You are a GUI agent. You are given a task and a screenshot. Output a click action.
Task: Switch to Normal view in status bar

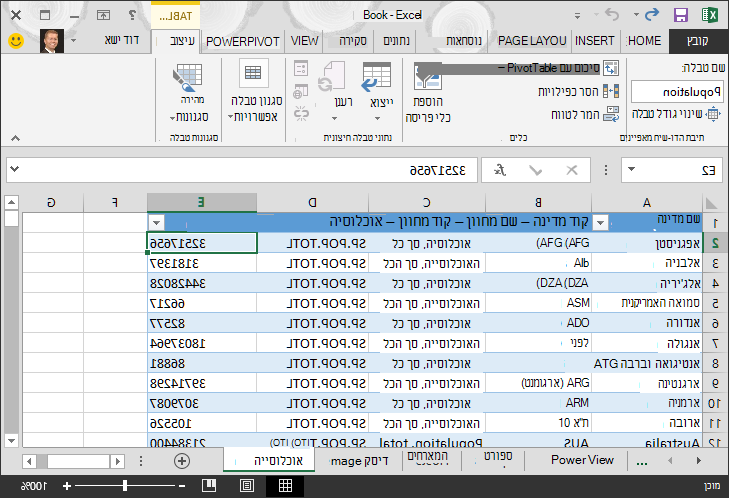pyautogui.click(x=285, y=485)
